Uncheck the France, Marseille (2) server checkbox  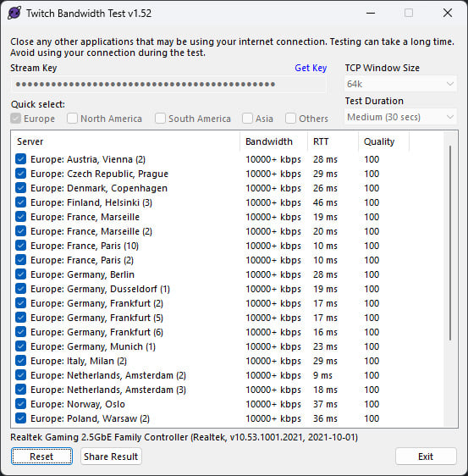coord(20,231)
